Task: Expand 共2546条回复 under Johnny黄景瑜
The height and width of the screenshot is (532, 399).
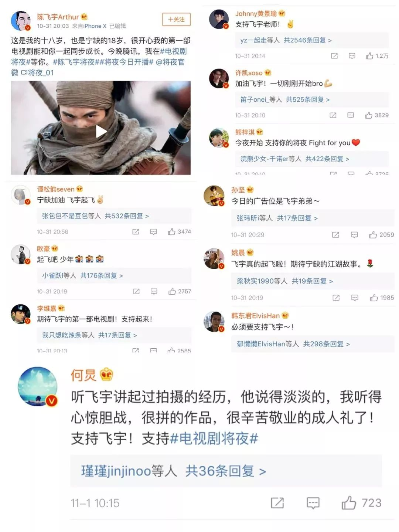Action: click(307, 40)
